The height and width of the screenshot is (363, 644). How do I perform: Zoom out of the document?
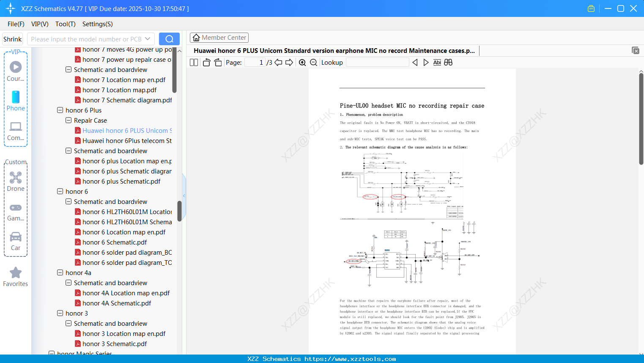pos(314,63)
